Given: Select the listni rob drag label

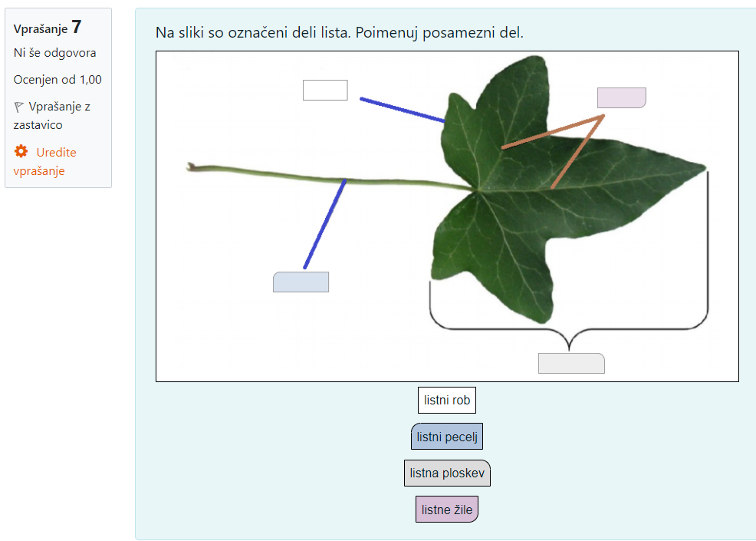Looking at the screenshot, I should 447,400.
